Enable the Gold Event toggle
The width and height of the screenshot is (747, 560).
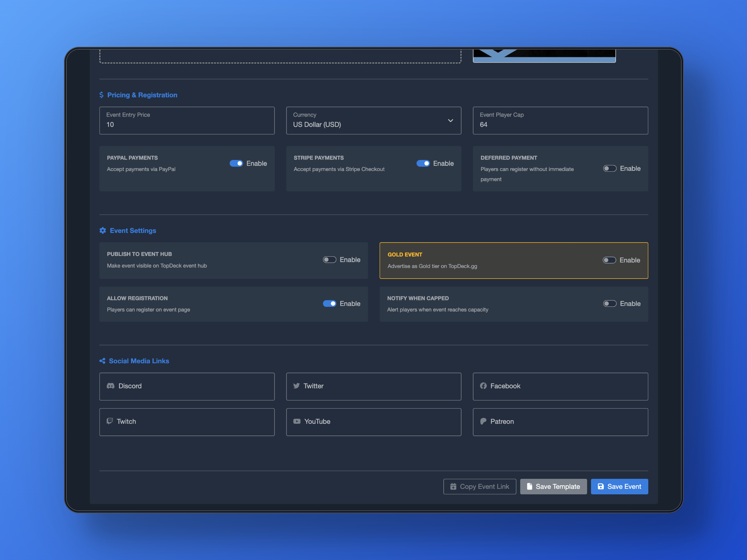click(x=609, y=260)
